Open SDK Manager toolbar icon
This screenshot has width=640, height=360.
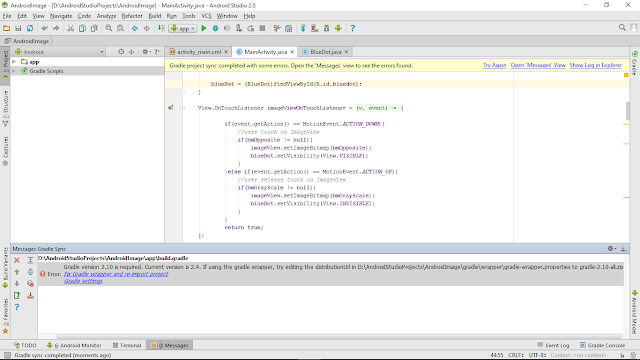327,28
